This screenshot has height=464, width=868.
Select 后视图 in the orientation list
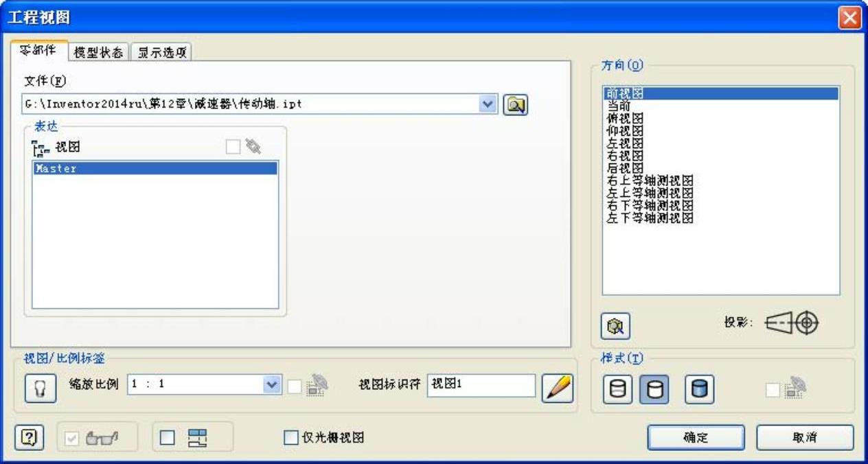(625, 168)
